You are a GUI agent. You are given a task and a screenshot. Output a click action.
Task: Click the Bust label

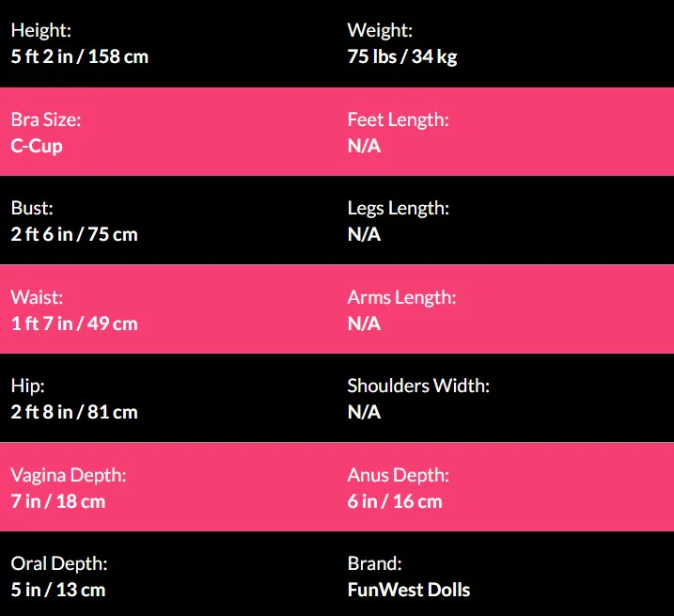point(33,208)
